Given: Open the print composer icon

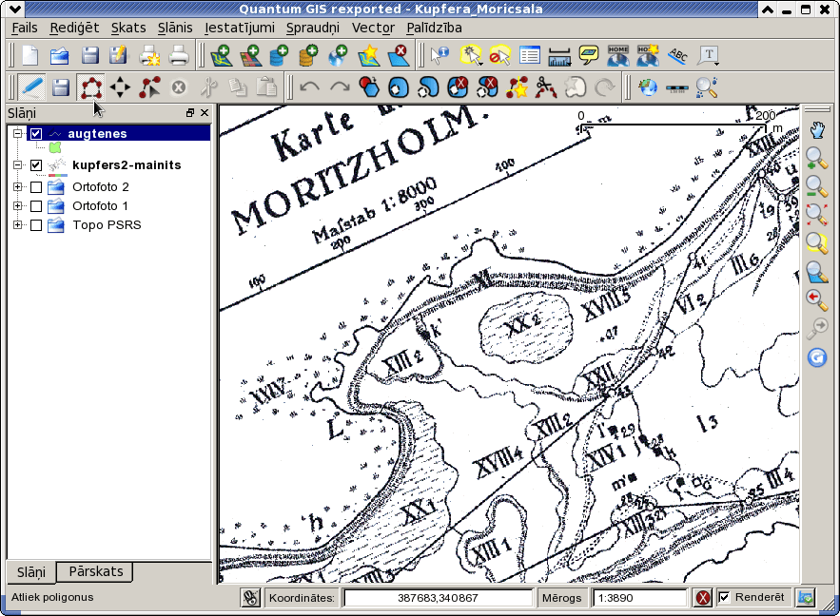Looking at the screenshot, I should [149, 55].
